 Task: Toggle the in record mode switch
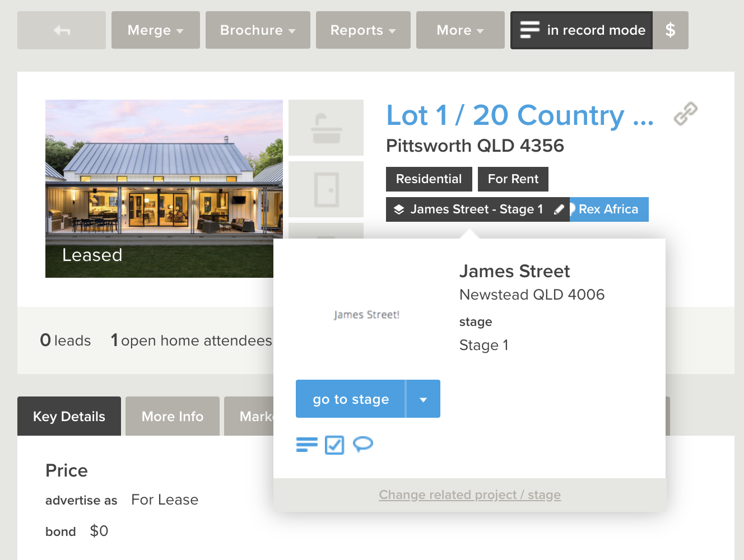(x=582, y=30)
